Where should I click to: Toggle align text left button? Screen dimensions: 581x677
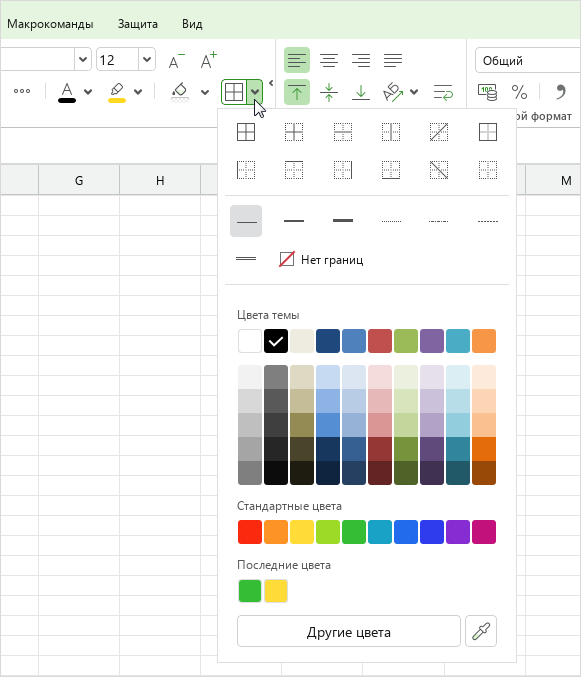(x=297, y=60)
